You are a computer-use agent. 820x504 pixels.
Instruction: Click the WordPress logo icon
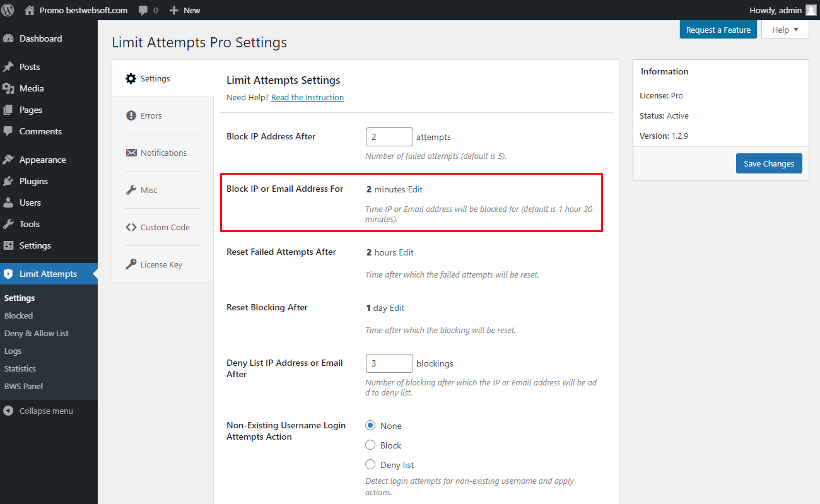click(8, 10)
